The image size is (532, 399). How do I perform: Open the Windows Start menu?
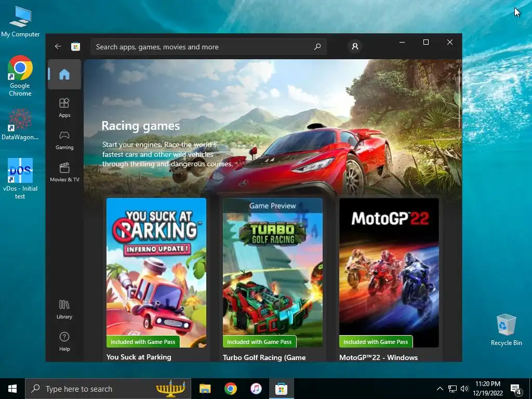coord(12,389)
